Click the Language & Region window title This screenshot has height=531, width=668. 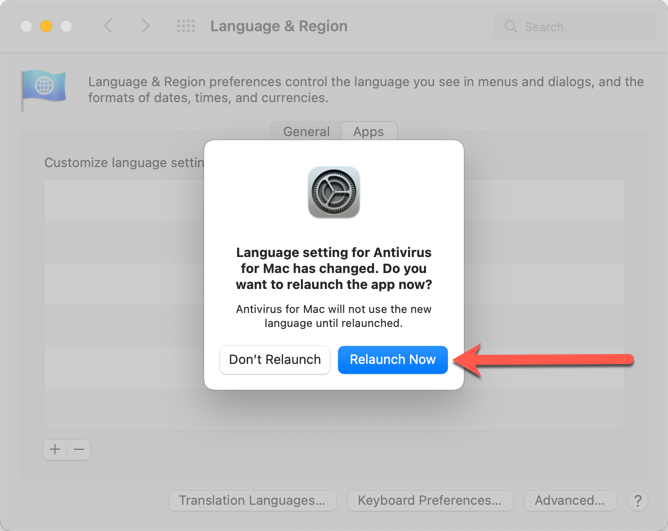[x=279, y=26]
